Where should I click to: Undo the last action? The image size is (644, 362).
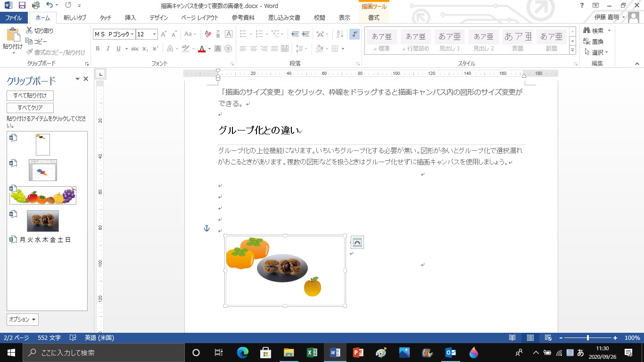point(50,6)
